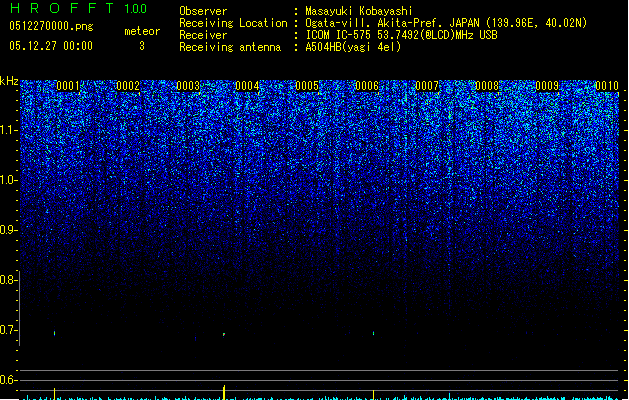Click the 0.9 kHz axis label
The image size is (629, 400).
coord(8,230)
